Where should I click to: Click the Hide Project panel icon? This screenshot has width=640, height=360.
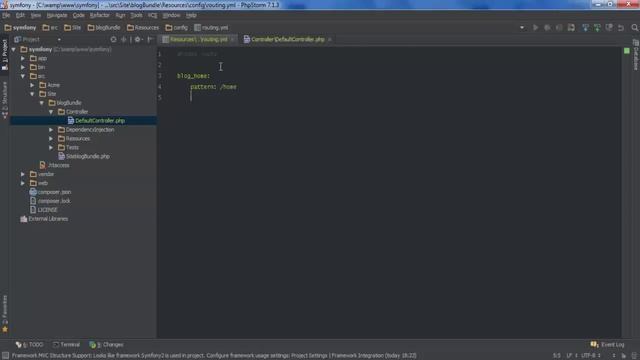[150, 40]
